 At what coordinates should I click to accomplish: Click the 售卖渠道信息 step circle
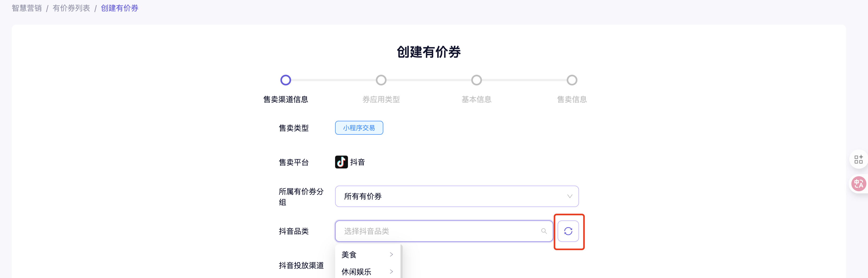285,80
